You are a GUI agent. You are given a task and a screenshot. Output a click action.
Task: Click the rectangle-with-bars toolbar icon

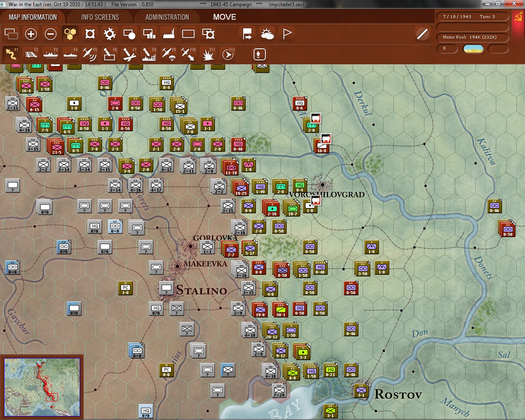coord(149,34)
